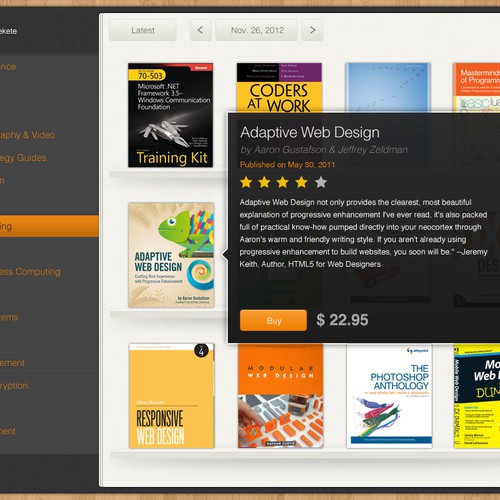Screen dimensions: 500x500
Task: Open the Coders at Work book cover
Action: tap(279, 88)
